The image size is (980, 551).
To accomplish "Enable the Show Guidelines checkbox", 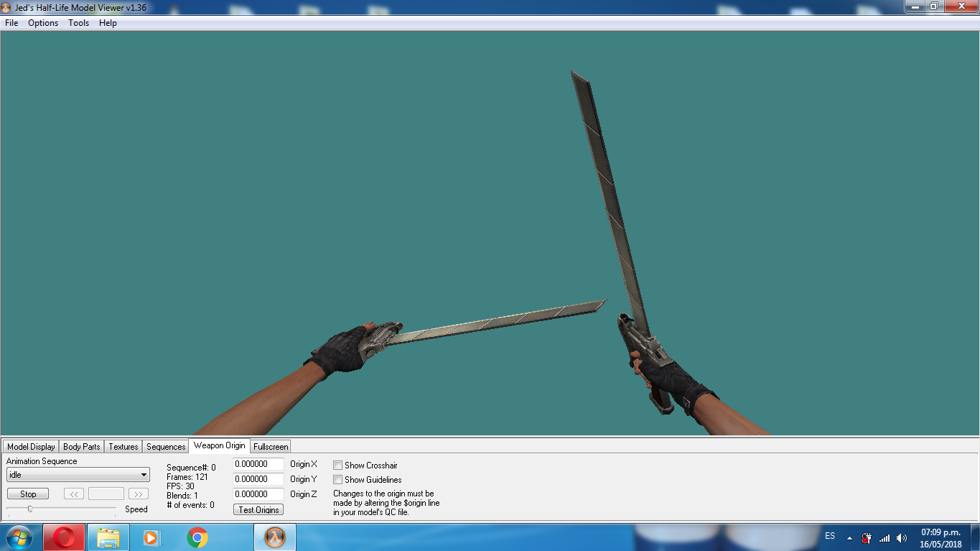I will tap(337, 480).
